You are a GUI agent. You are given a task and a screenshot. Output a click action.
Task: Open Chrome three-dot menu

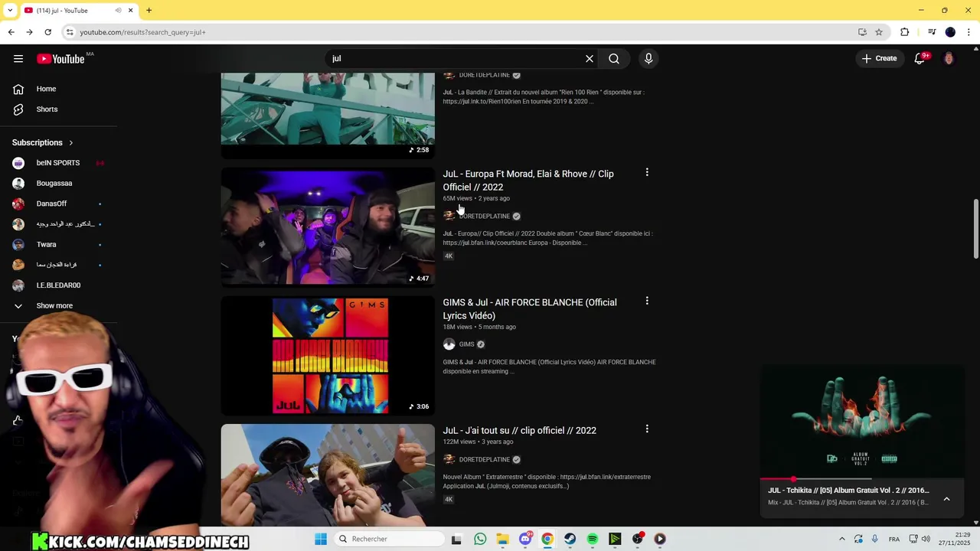969,32
